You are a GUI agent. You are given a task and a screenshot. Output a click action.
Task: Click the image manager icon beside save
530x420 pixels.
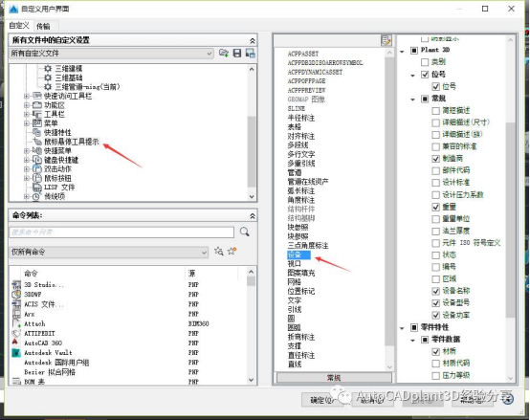(250, 53)
